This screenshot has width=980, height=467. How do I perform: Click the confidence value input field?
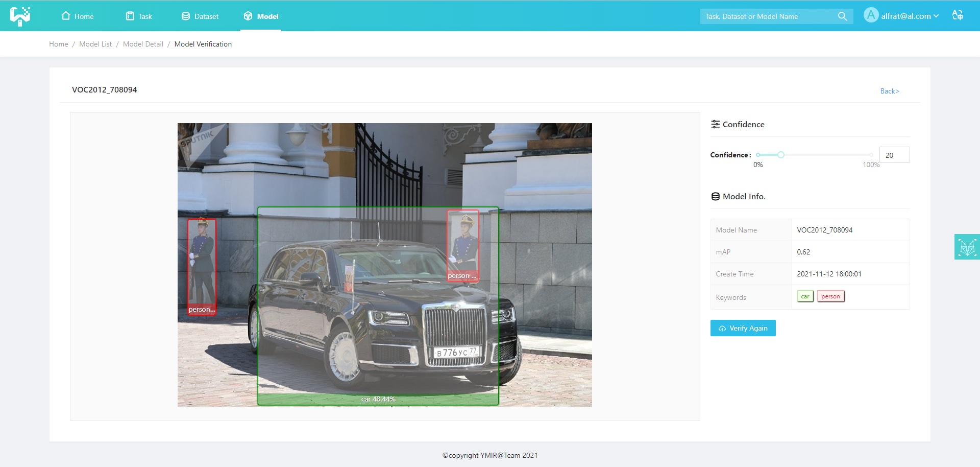[x=894, y=155]
